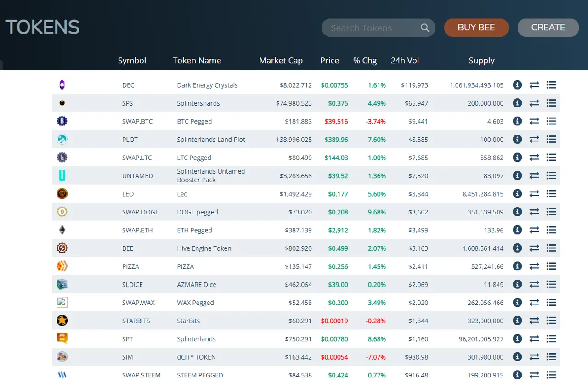Screen dimensions: 588x383
Task: Open list icon in DEC row
Action: (551, 85)
